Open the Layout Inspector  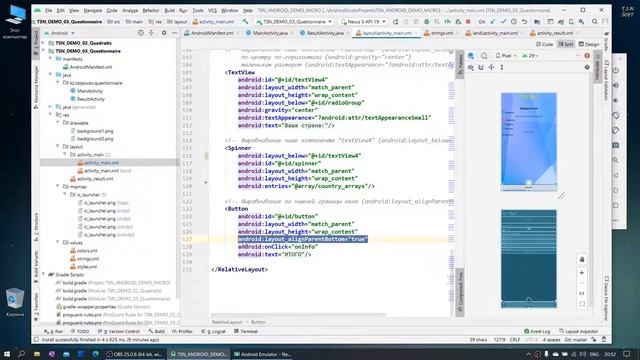tap(579, 331)
